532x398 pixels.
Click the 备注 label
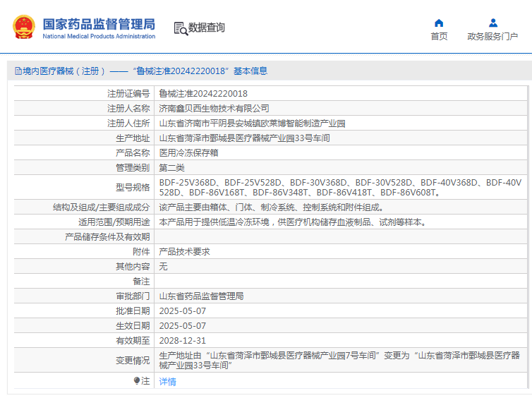(x=141, y=282)
